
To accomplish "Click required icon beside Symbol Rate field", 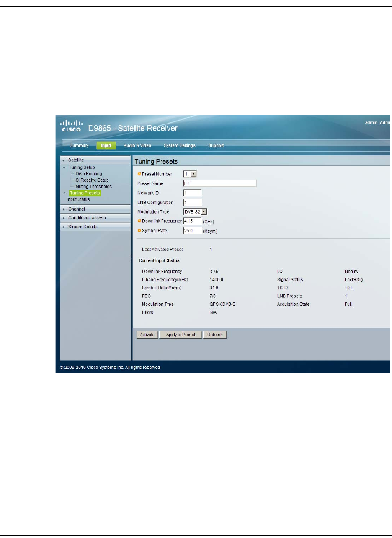I will point(139,230).
